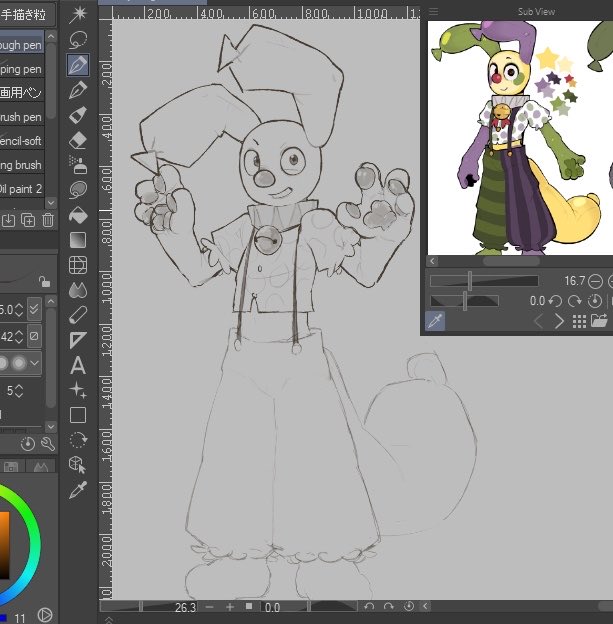Select the Correct line sparkle tool
The height and width of the screenshot is (624, 613).
click(x=78, y=390)
